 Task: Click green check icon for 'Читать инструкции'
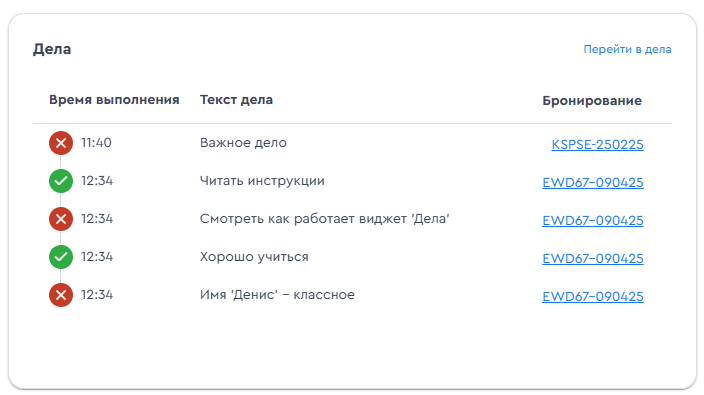click(x=61, y=181)
